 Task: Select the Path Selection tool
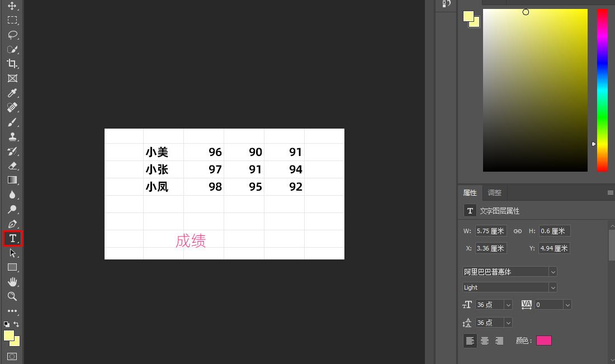point(12,253)
